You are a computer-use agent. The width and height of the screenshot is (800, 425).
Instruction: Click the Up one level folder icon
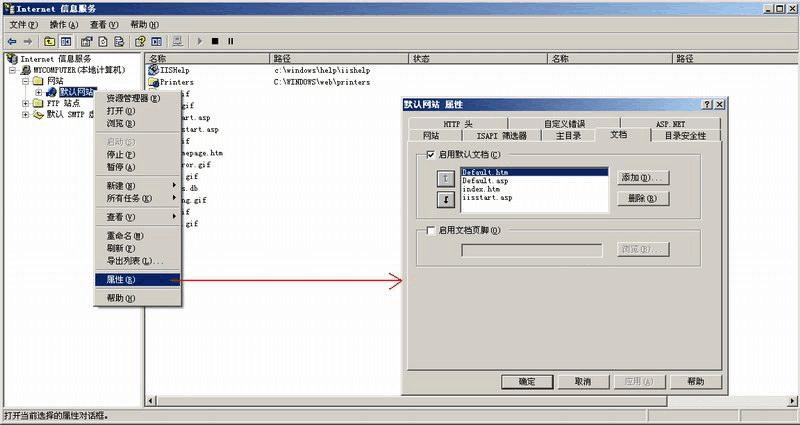49,41
